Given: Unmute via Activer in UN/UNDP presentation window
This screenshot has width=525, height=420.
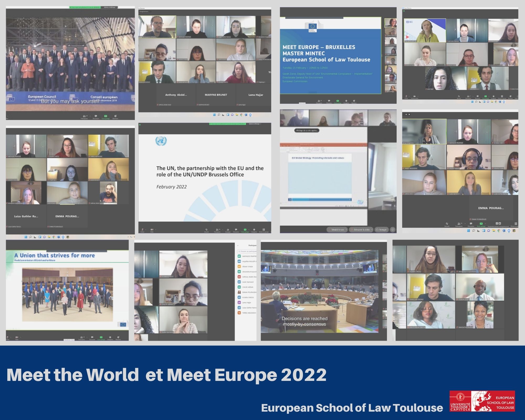Looking at the screenshot, I should coord(143,230).
